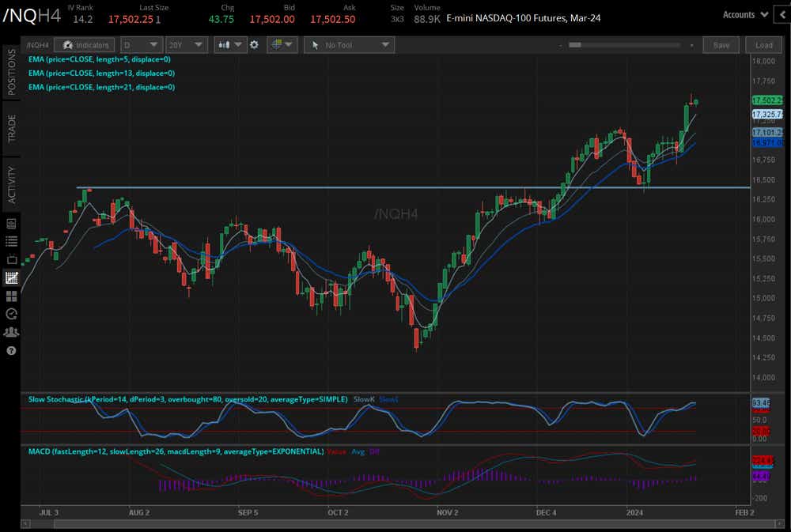Click the Last price 17,502.25

point(131,19)
